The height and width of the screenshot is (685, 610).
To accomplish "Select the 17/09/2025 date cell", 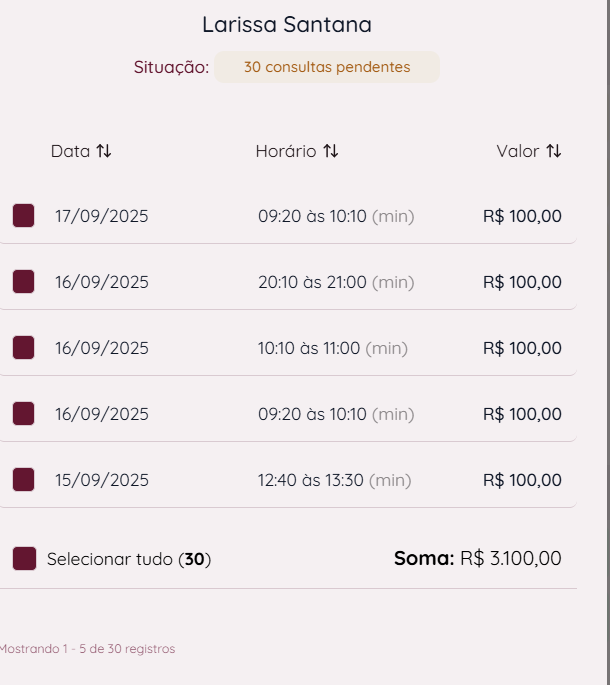I will (102, 216).
